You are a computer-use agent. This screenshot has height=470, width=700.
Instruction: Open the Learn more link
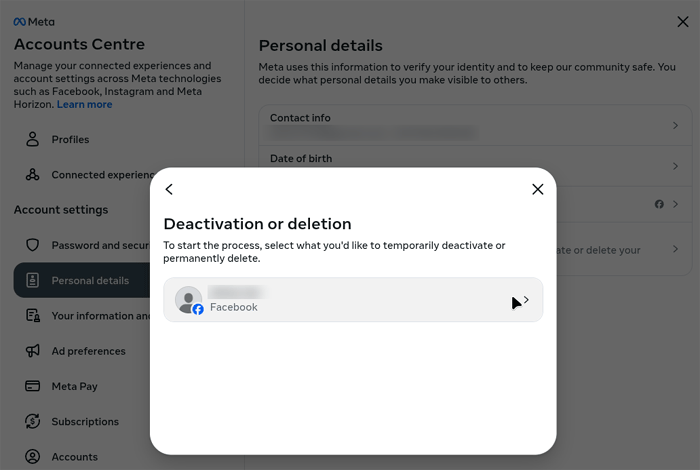(84, 104)
